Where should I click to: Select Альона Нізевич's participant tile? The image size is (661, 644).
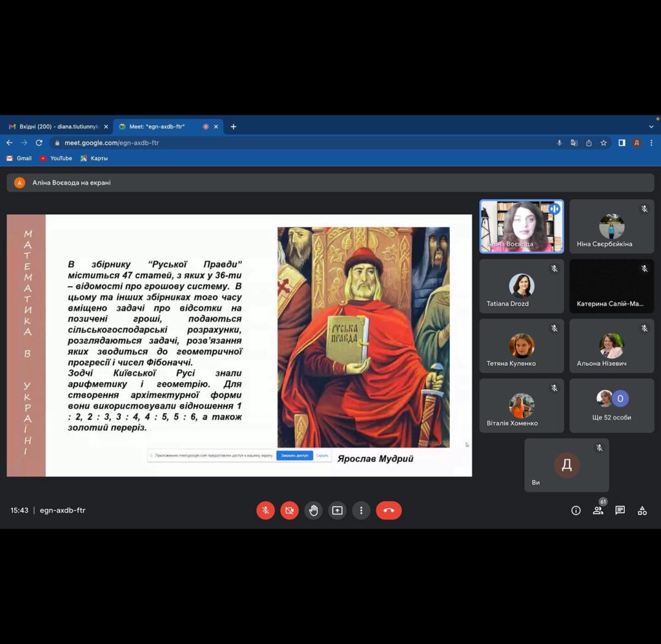612,346
